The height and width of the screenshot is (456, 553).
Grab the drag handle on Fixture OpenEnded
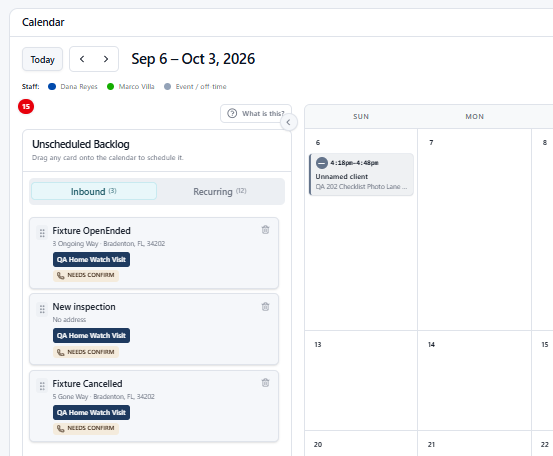42,233
